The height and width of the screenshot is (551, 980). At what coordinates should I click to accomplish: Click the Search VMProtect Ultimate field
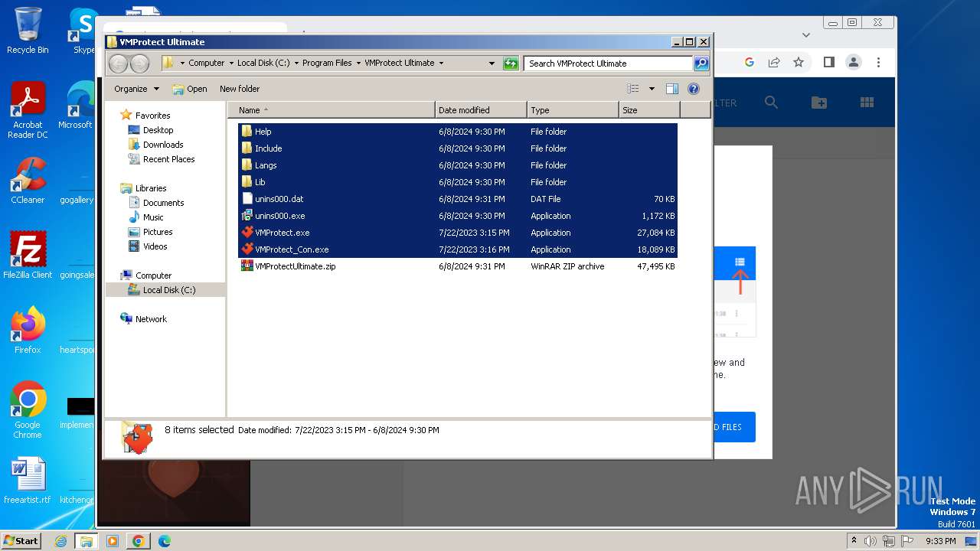tap(609, 64)
